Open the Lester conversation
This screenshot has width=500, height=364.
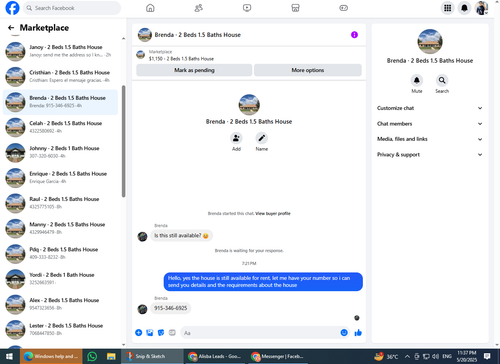tap(60, 329)
